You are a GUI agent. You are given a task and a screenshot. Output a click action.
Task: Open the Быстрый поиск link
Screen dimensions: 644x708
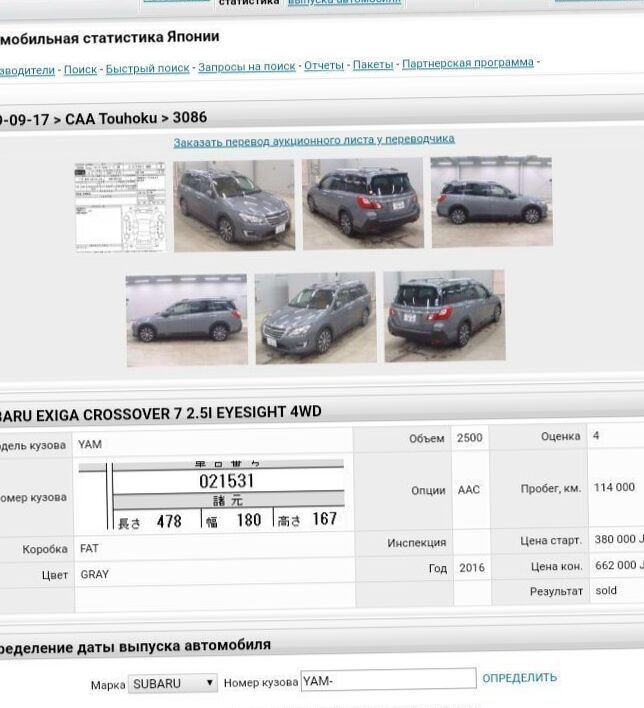coord(147,68)
